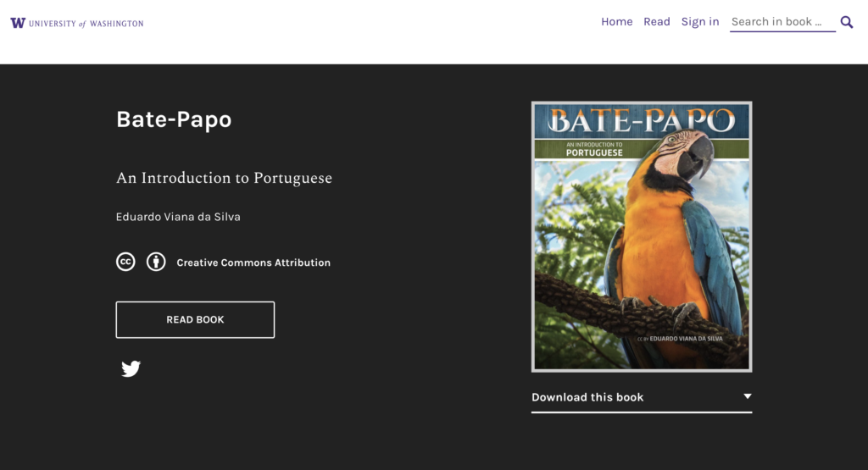Go to the Home page link
Viewport: 868px width, 470px height.
pos(616,22)
